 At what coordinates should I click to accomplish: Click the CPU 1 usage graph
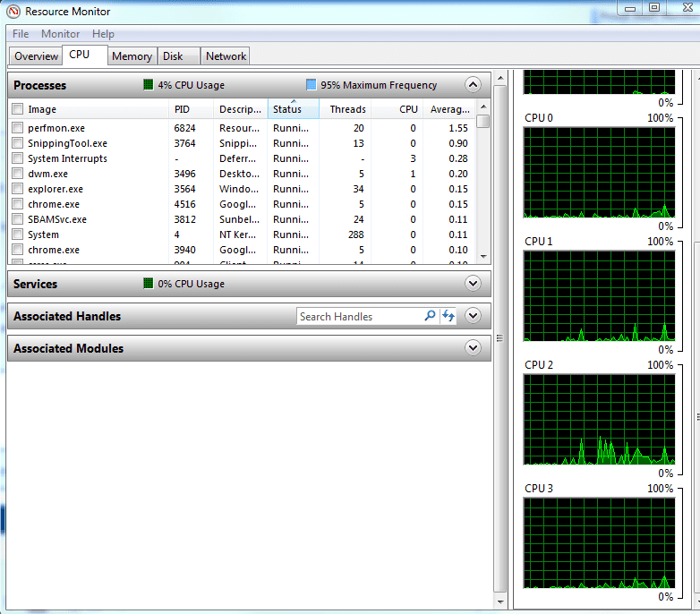(x=599, y=296)
